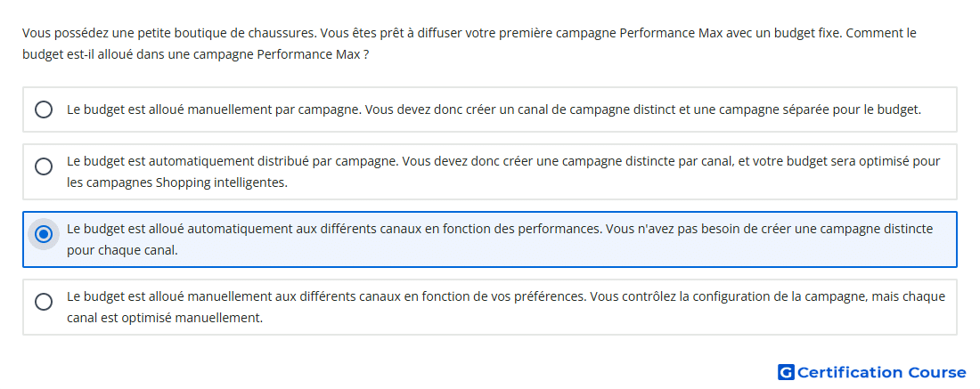Choose answer line 'canal est optimisé manuellement.'

click(x=165, y=318)
